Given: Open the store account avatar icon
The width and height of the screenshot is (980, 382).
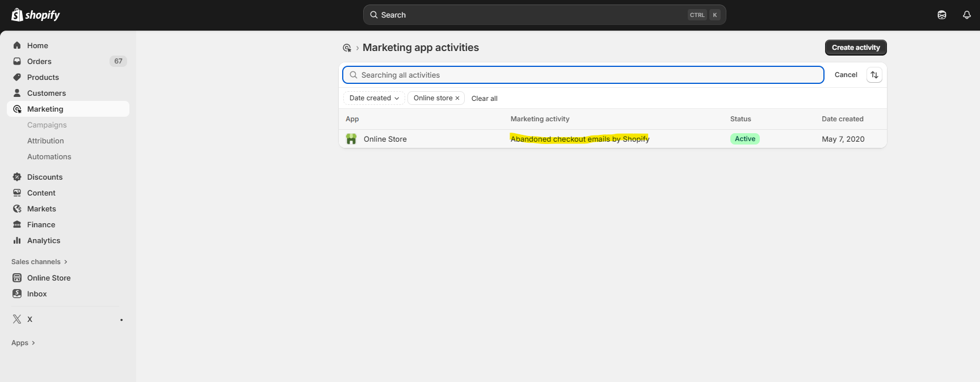Looking at the screenshot, I should pyautogui.click(x=942, y=15).
